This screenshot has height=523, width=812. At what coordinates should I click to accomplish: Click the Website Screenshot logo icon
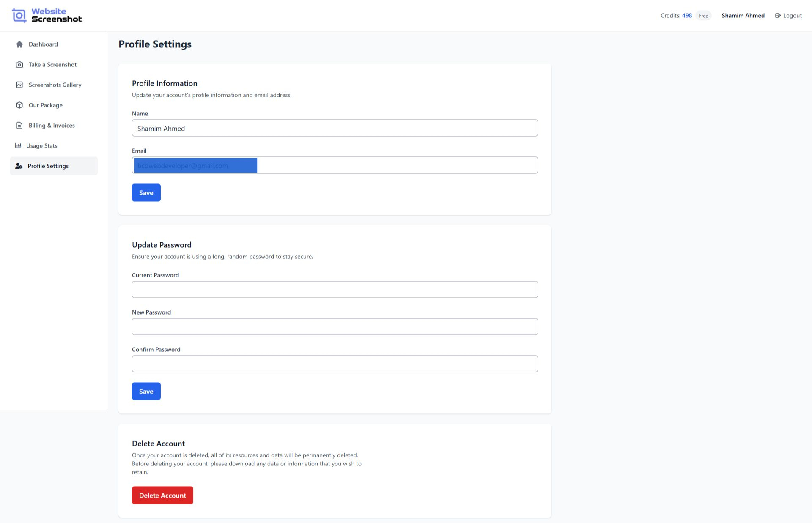(x=19, y=15)
